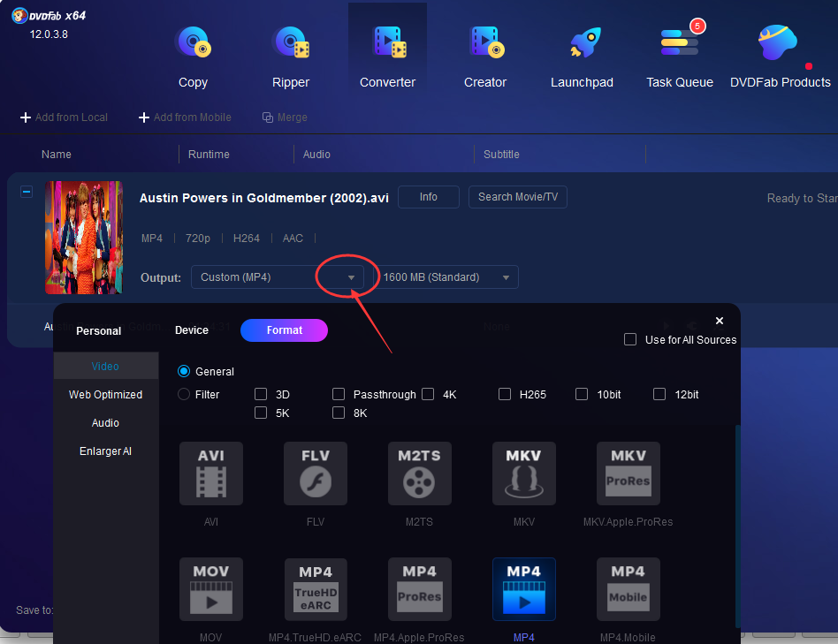
Task: Click the AAC audio codec label
Action: (x=293, y=239)
